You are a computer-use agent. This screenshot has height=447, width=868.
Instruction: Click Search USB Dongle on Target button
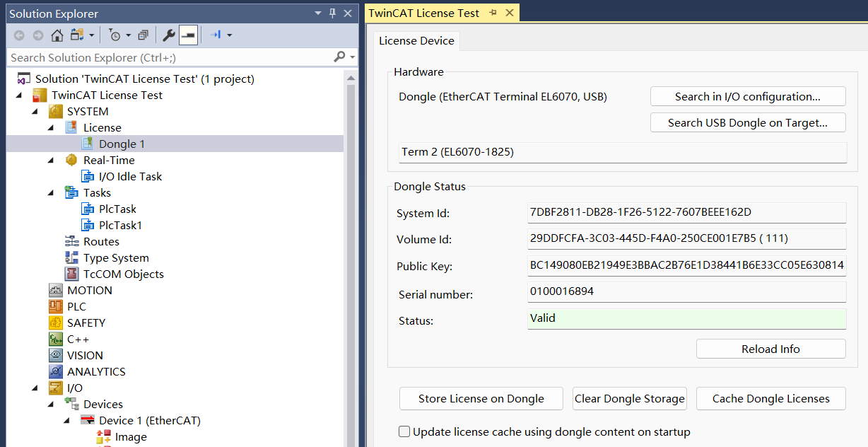(748, 122)
